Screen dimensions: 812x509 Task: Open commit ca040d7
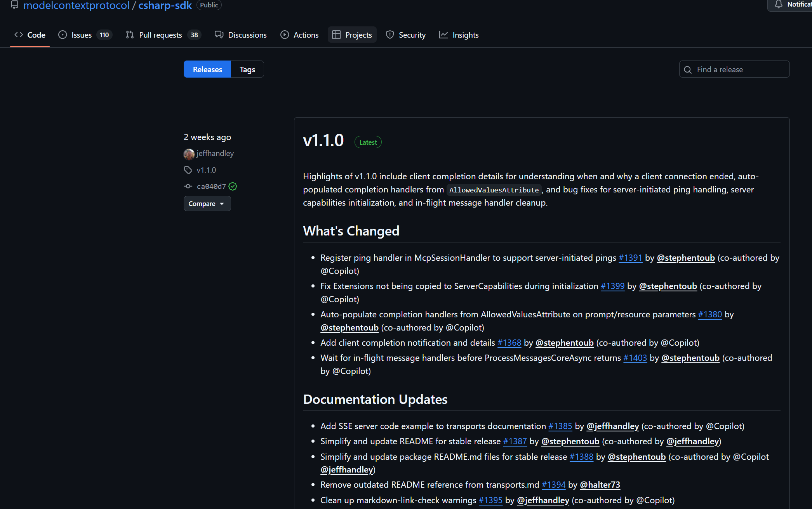tap(211, 187)
